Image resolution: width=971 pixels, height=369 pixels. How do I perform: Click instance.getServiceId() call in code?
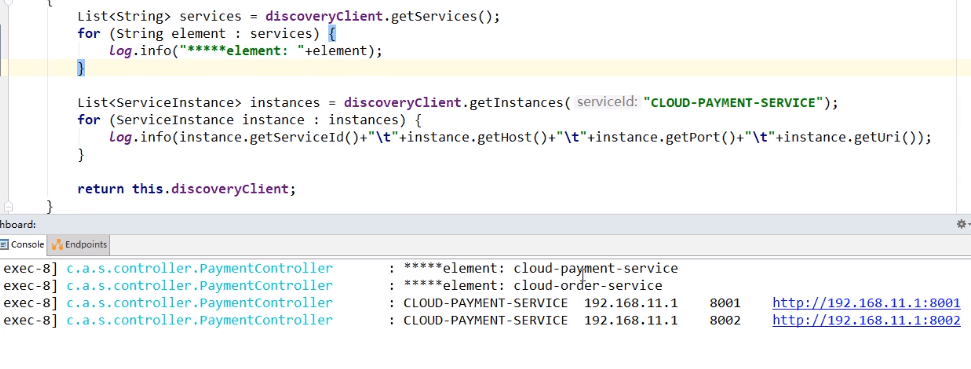tap(269, 137)
